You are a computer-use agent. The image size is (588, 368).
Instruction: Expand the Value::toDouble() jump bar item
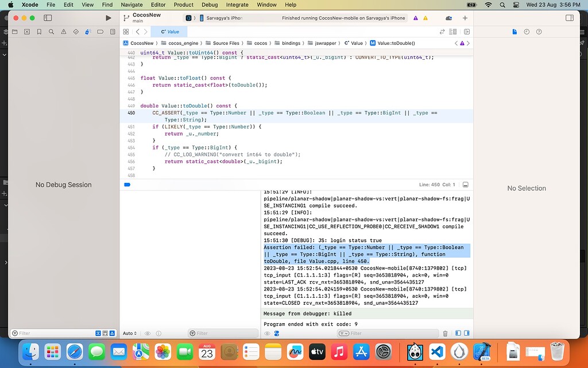(x=393, y=43)
